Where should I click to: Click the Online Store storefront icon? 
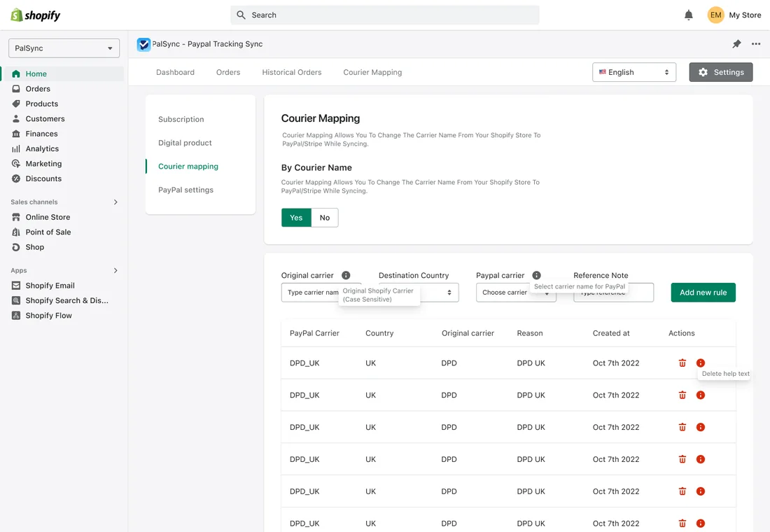pyautogui.click(x=16, y=217)
